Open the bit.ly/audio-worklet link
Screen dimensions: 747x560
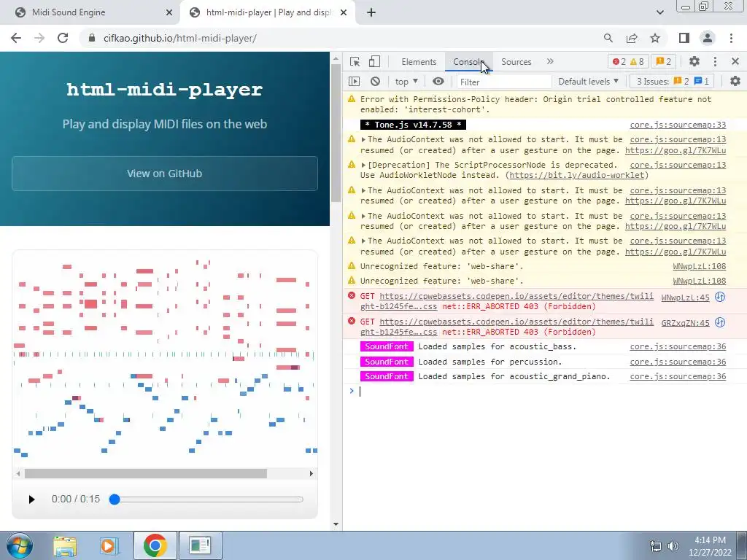pos(576,175)
